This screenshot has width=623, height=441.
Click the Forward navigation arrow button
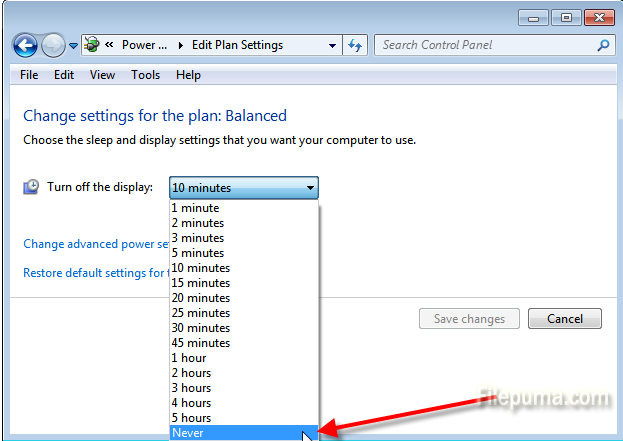[x=53, y=45]
